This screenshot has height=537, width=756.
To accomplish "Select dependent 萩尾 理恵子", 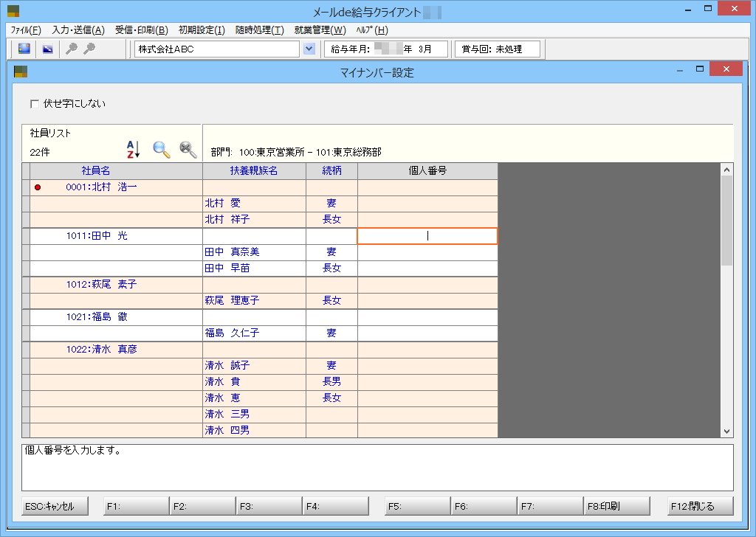I will point(254,300).
